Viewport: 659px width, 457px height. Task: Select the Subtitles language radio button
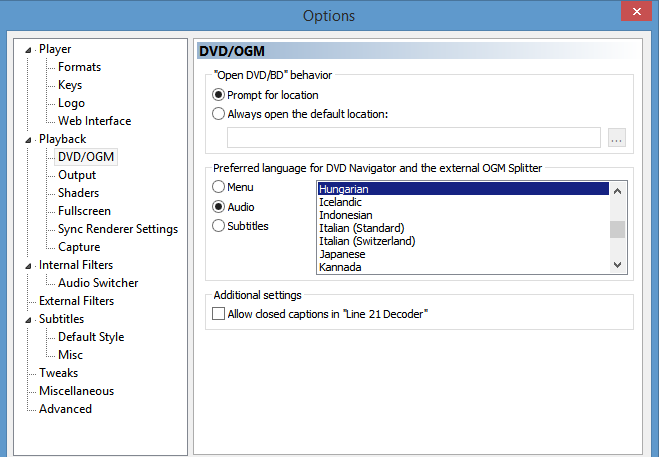click(x=219, y=226)
